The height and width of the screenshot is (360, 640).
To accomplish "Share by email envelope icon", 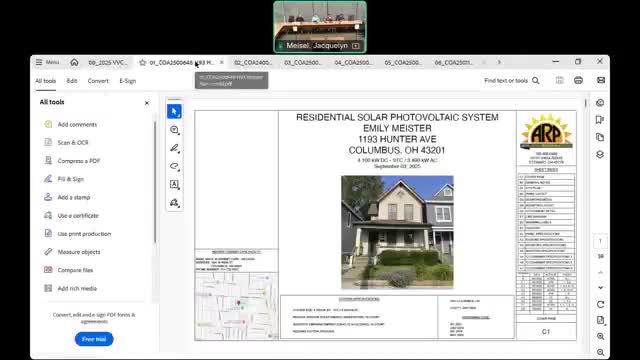I will click(601, 80).
